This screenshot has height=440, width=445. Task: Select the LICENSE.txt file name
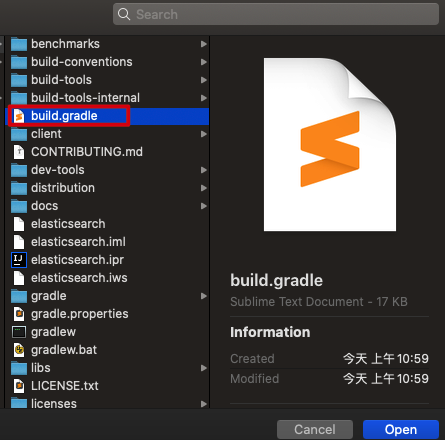pyautogui.click(x=65, y=386)
